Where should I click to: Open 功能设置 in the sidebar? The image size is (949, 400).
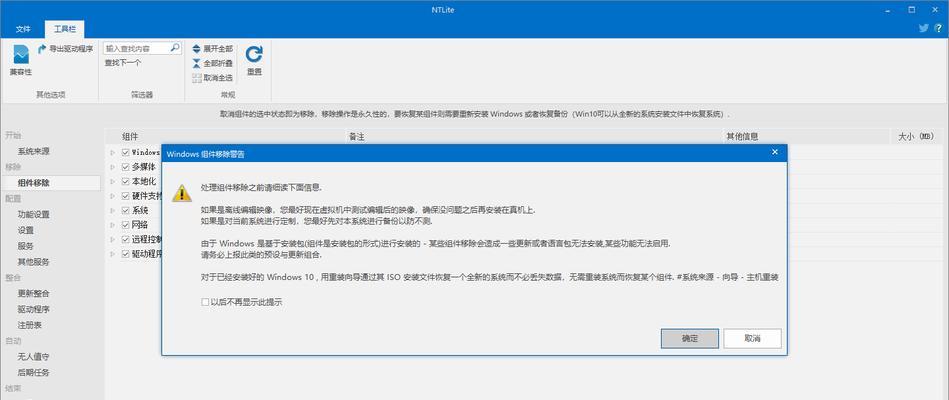point(33,214)
